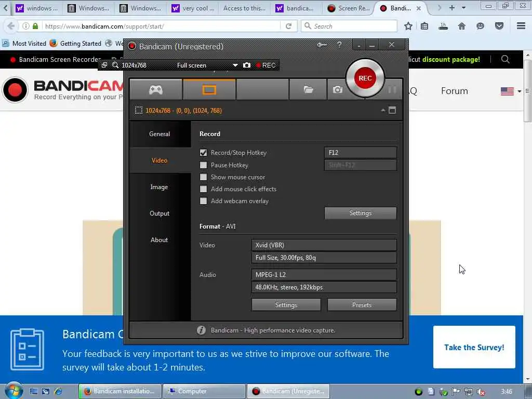532x399 pixels.
Task: Open the Image settings tab
Action: tap(159, 187)
